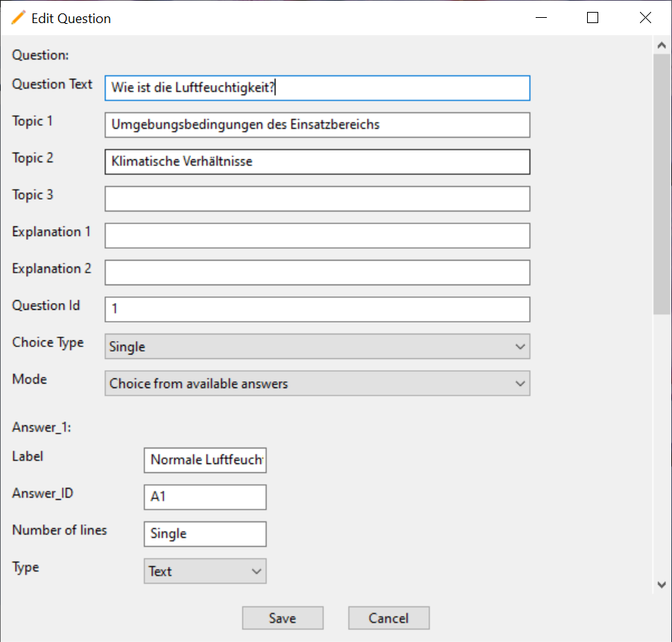Click the scrollbar up arrow
The width and height of the screenshot is (672, 642).
[x=662, y=45]
